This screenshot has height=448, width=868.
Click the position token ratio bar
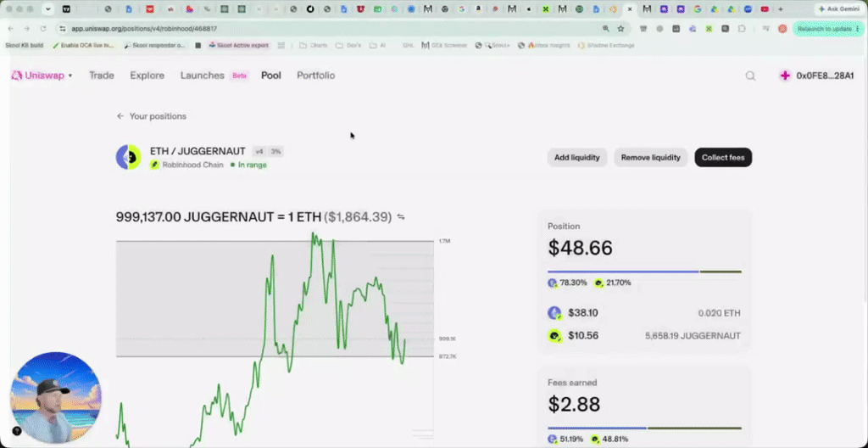pos(644,272)
